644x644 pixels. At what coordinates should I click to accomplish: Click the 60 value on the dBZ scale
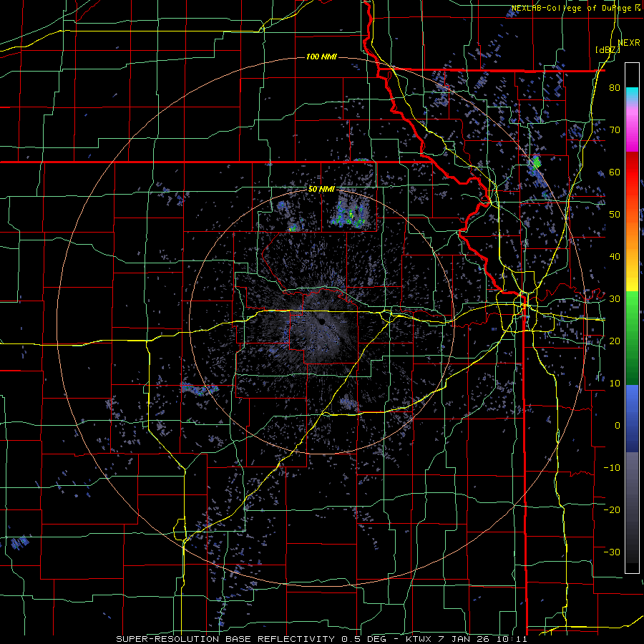(x=615, y=172)
